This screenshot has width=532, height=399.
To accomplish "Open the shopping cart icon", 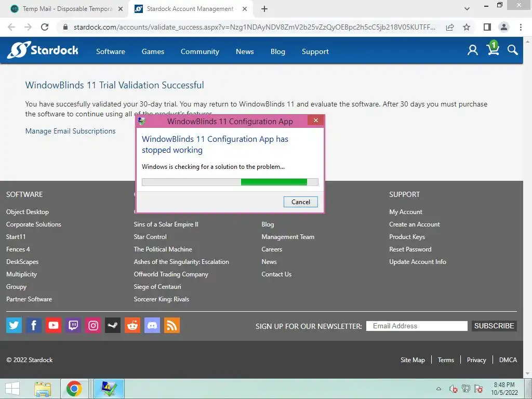I will point(493,48).
